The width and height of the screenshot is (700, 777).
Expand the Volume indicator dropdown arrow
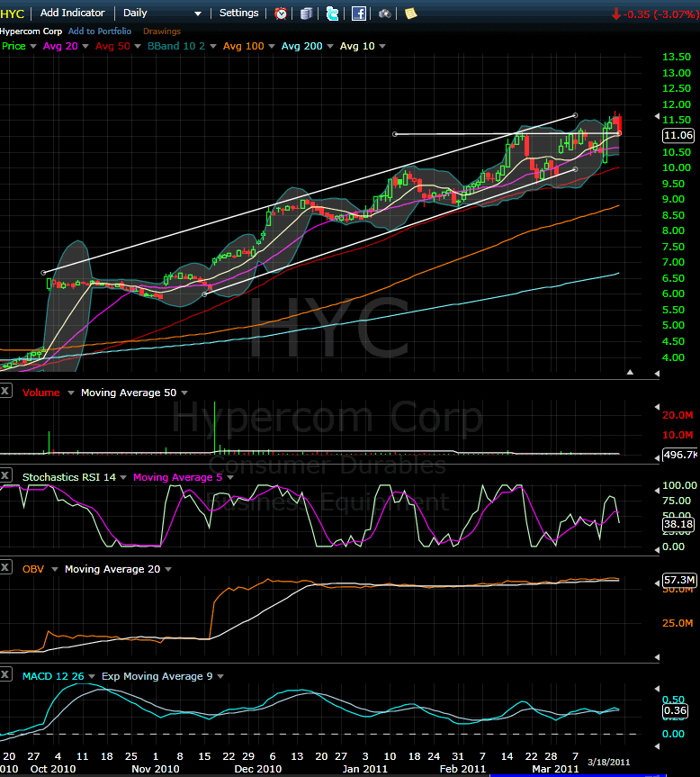coord(71,393)
